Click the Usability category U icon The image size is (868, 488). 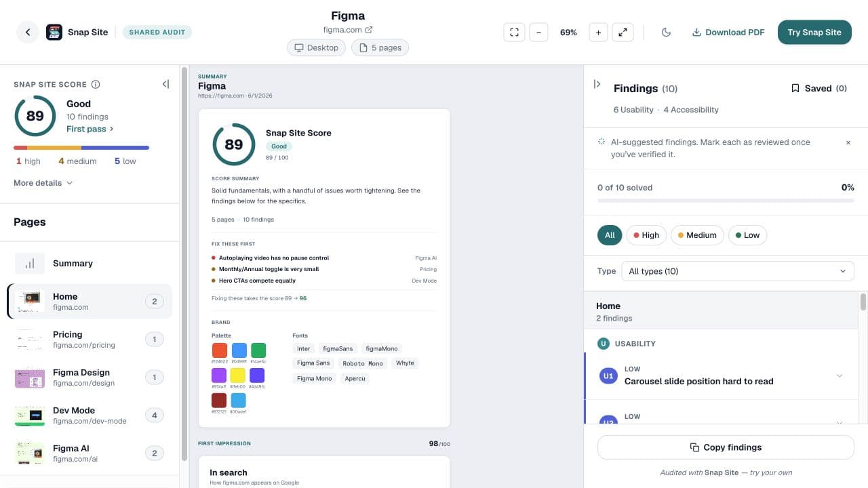coord(603,344)
